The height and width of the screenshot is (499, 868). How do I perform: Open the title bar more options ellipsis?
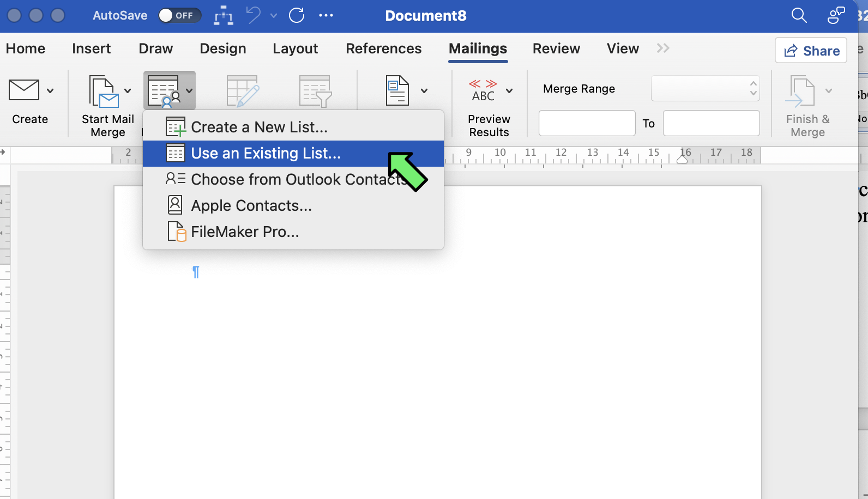pyautogui.click(x=326, y=15)
